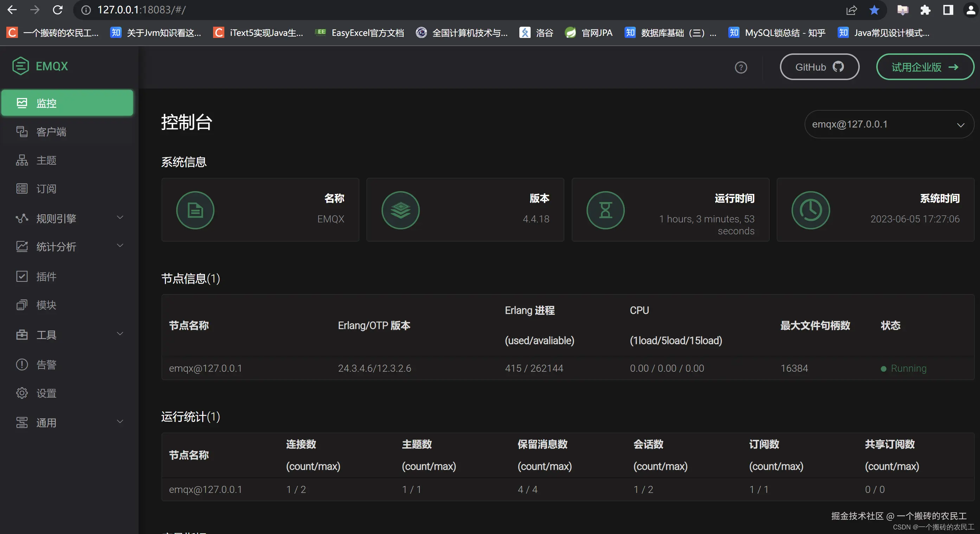Click the translate extension icon in toolbar
980x534 pixels.
(902, 10)
